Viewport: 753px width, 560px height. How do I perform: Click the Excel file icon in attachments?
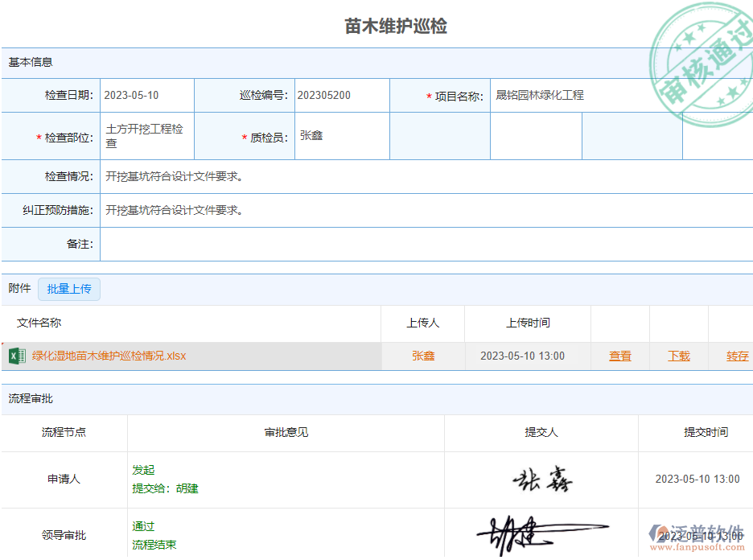pyautogui.click(x=16, y=356)
